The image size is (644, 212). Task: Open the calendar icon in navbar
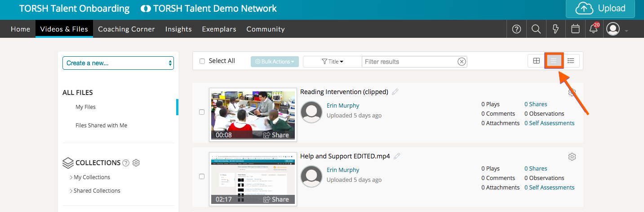click(x=575, y=29)
